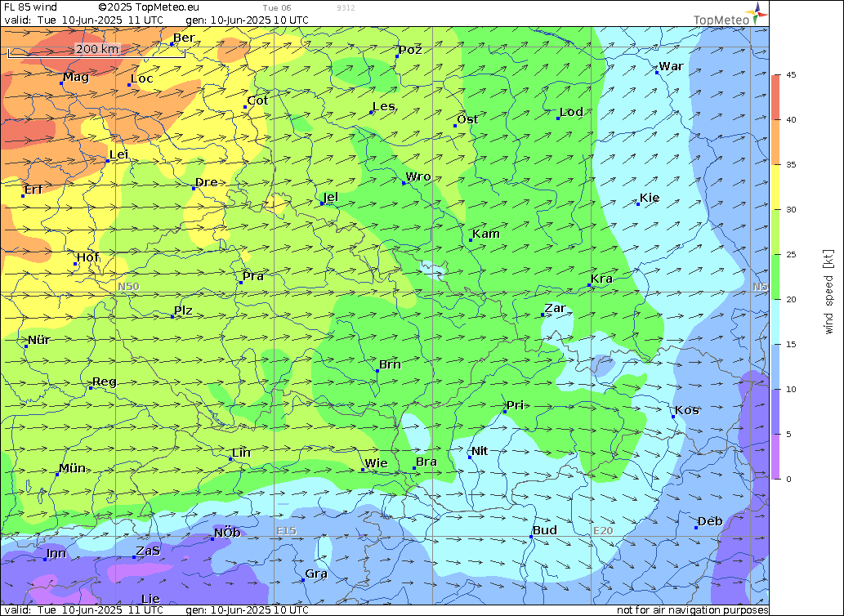Viewport: 844px width, 616px height.
Task: Select the orange 35-40 kt legend band
Action: [x=775, y=142]
